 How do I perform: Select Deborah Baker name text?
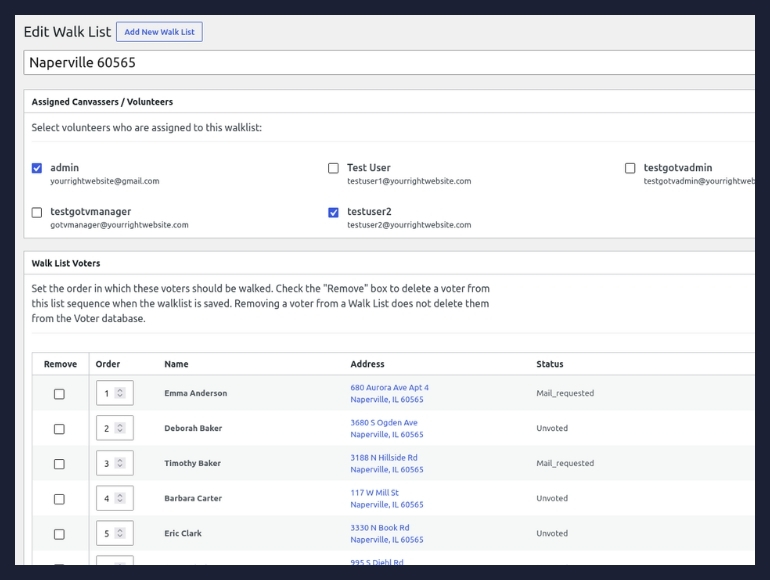tap(193, 428)
